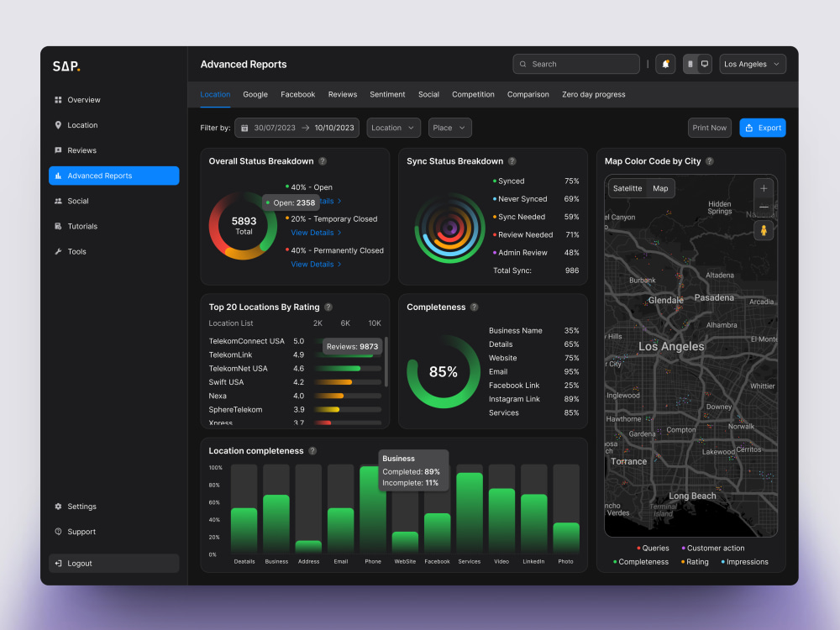Open the Comparison tab

[x=528, y=94]
